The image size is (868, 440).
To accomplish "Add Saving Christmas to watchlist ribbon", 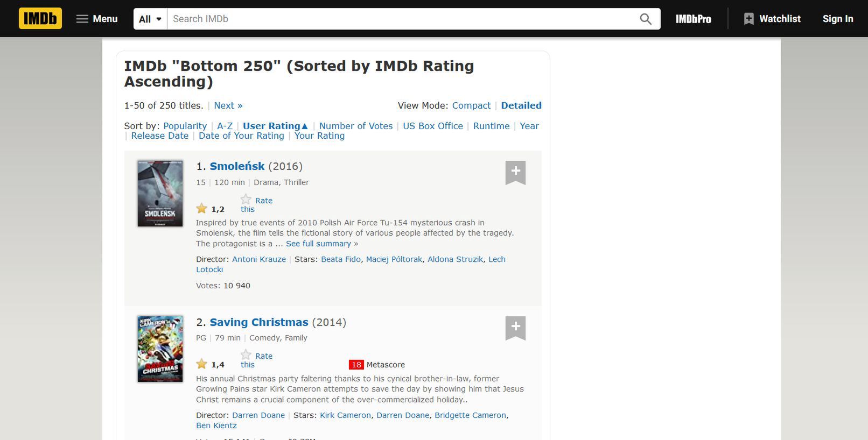I will [x=515, y=328].
